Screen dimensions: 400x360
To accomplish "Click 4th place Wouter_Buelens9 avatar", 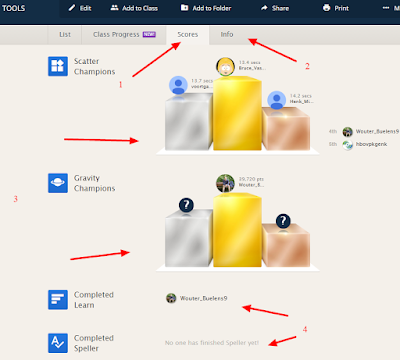I will tap(348, 132).
